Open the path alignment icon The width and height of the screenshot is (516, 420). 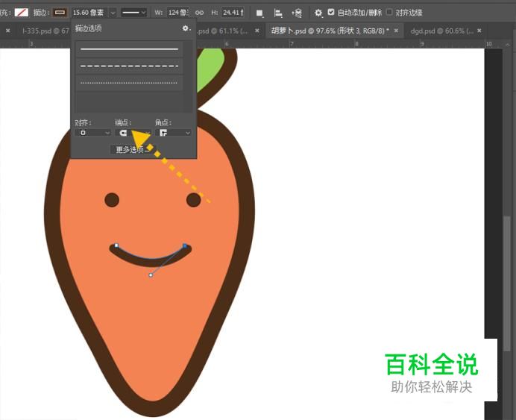click(x=278, y=13)
